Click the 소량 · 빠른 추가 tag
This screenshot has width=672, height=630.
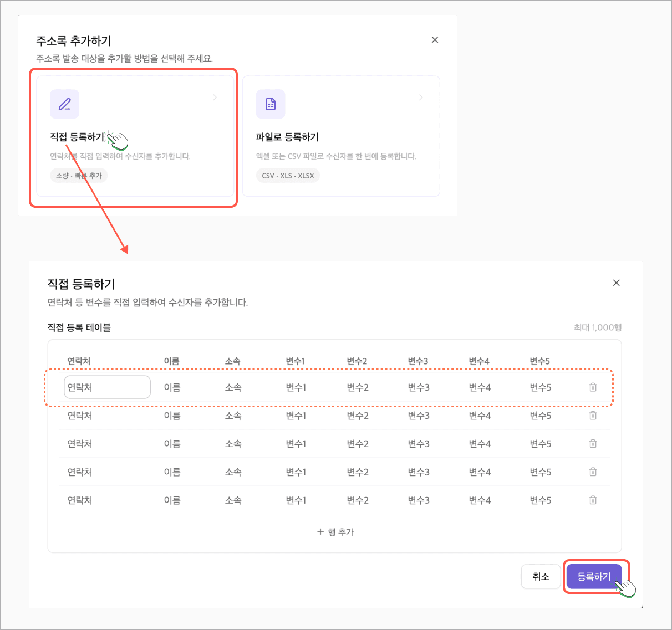click(x=79, y=176)
